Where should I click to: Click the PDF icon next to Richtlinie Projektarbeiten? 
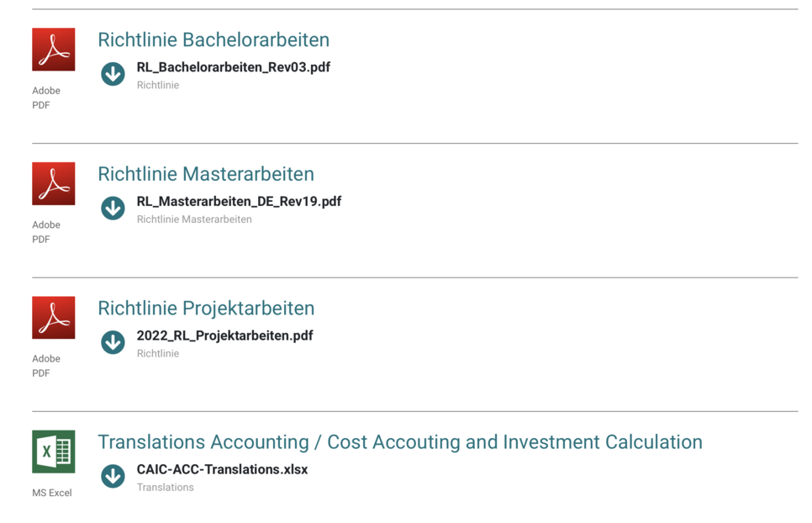53,318
